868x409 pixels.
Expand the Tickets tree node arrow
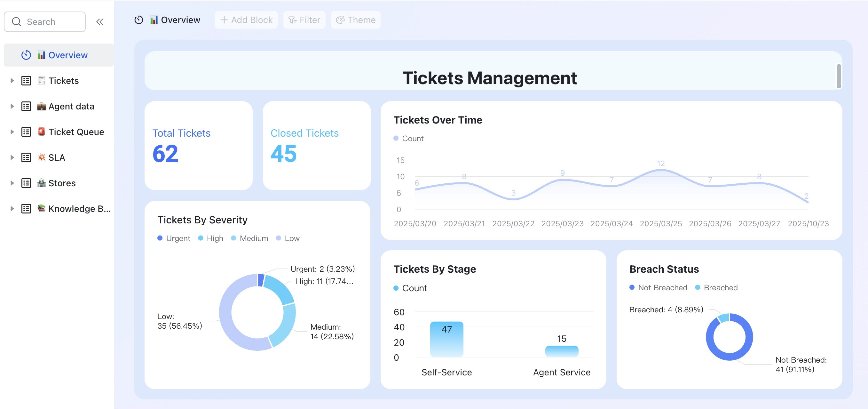(x=12, y=81)
